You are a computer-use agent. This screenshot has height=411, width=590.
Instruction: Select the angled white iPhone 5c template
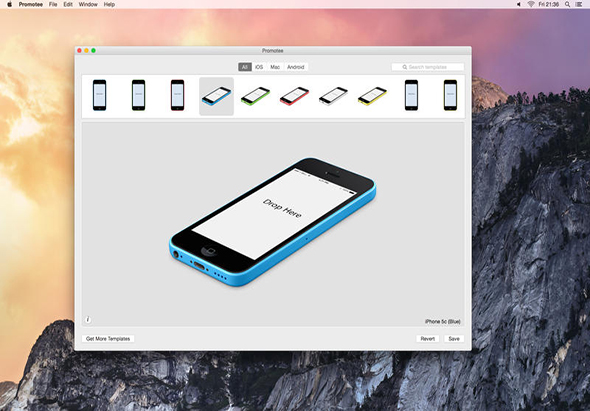[333, 96]
